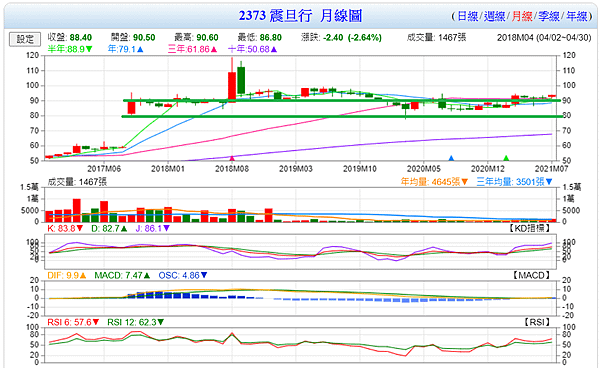Click the pink triangle marker at 2018M08
Screen dimensions: 600x368
(x=232, y=158)
